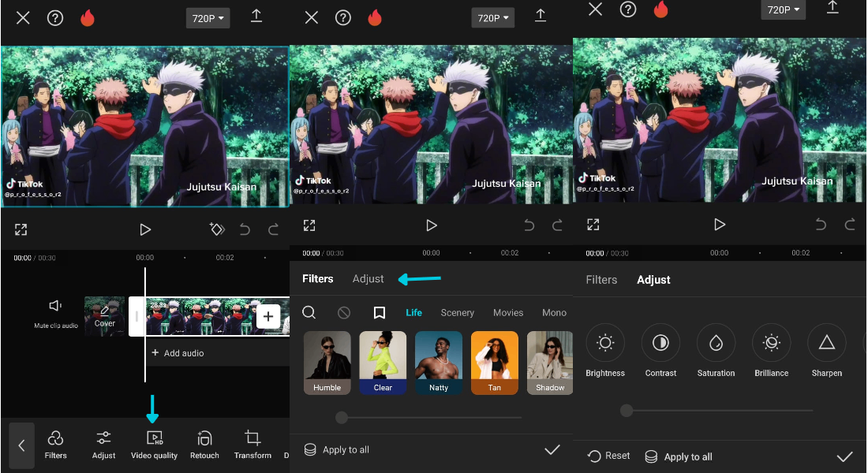868x473 pixels.
Task: Play the video in the right panel
Action: pyautogui.click(x=719, y=224)
